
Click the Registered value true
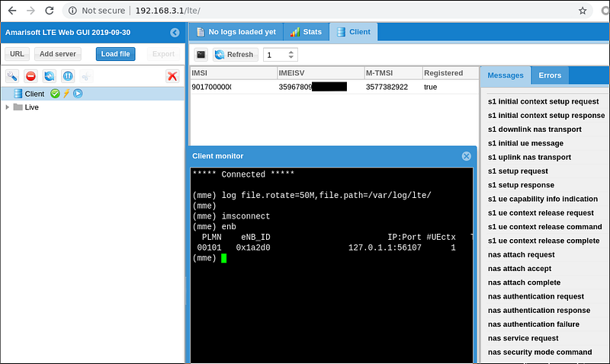430,87
